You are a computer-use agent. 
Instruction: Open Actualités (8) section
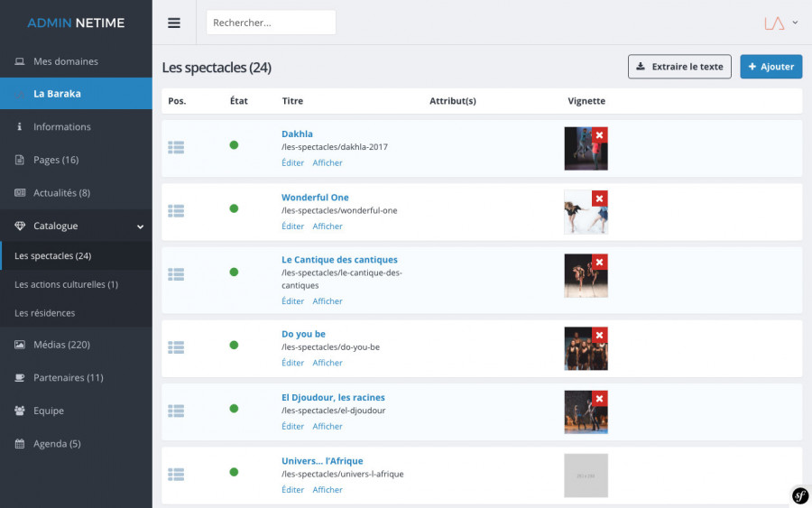61,192
